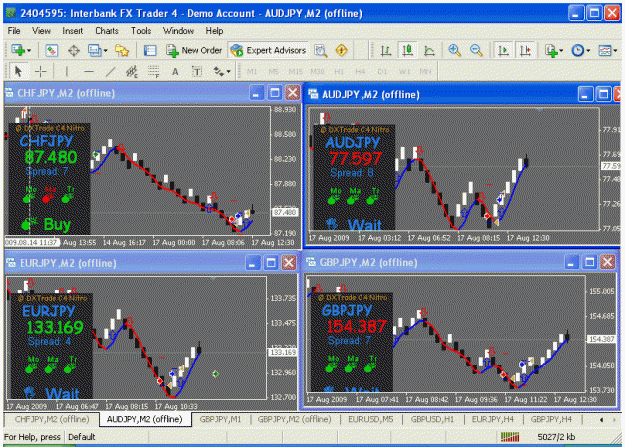Open the Strategy Tester magnifier icon

320,50
